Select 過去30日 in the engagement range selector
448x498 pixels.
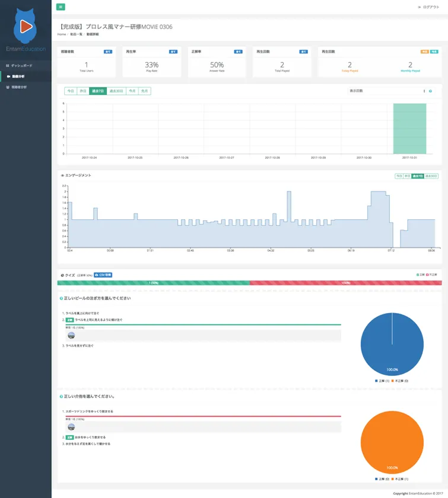431,176
